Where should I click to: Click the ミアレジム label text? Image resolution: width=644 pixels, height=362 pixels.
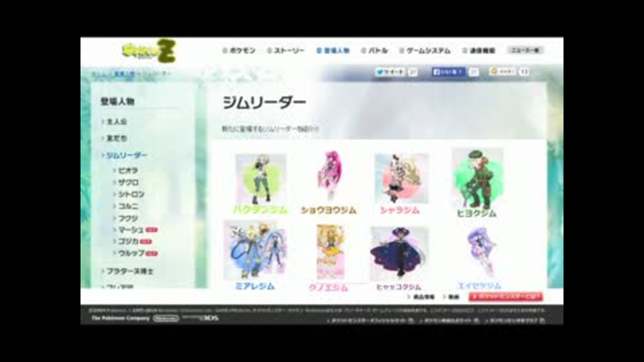255,286
